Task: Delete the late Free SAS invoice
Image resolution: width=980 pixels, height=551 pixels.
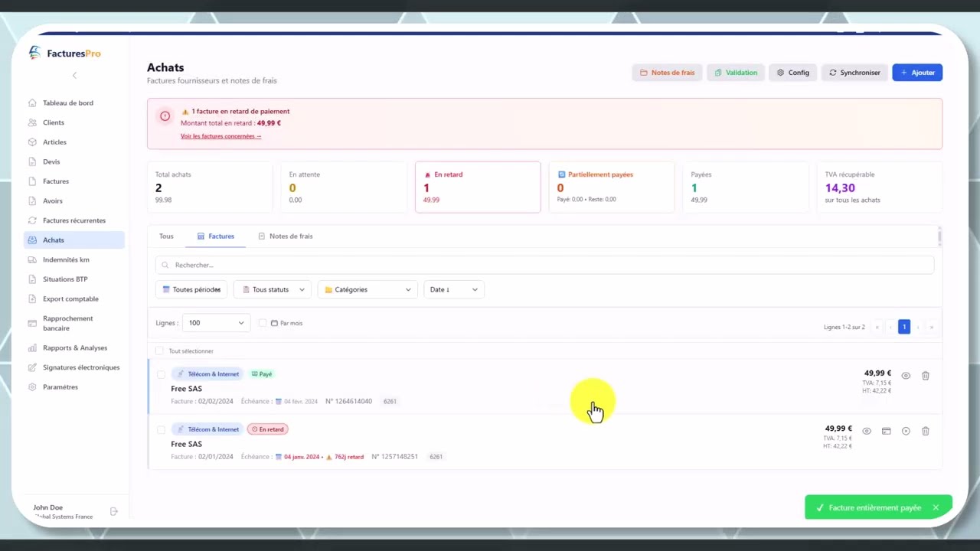Action: [926, 431]
